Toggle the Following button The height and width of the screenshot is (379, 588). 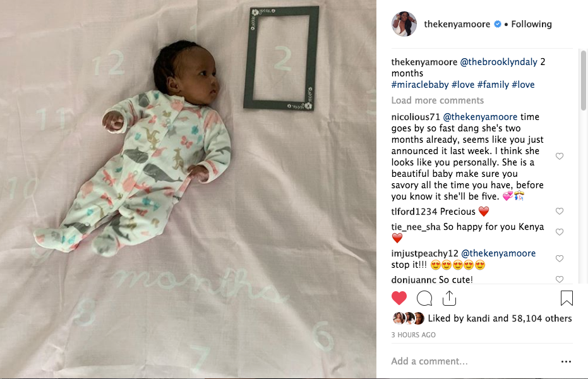tap(531, 24)
